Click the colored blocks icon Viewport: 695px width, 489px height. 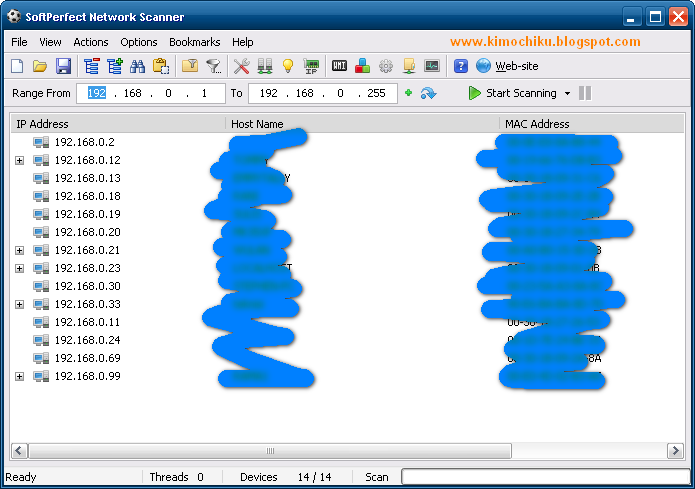tap(363, 67)
